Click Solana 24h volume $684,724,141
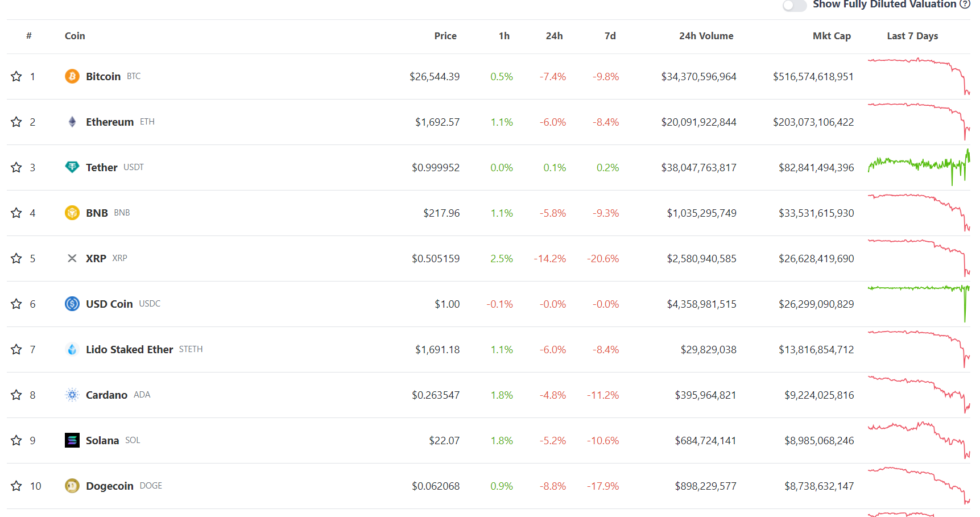 click(x=705, y=441)
